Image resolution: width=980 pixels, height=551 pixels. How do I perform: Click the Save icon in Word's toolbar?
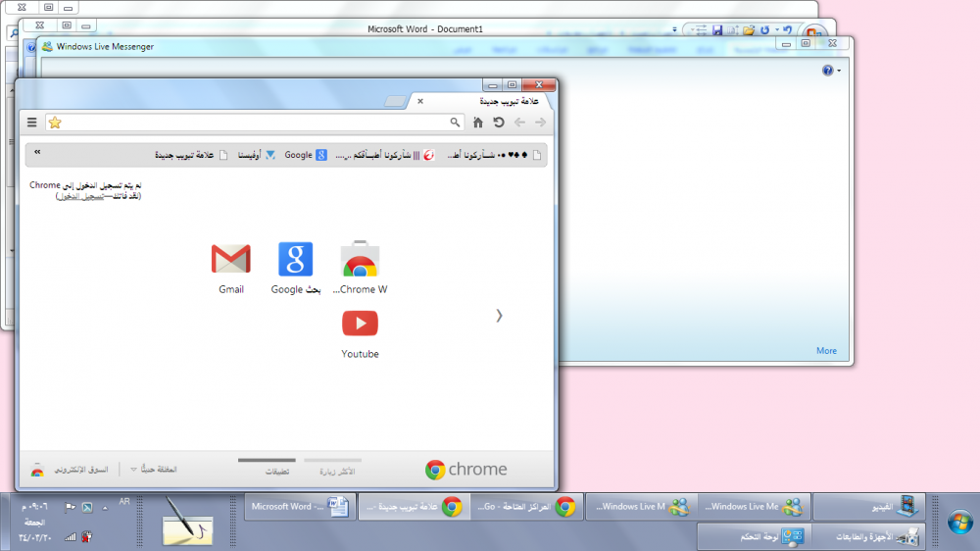[x=718, y=30]
